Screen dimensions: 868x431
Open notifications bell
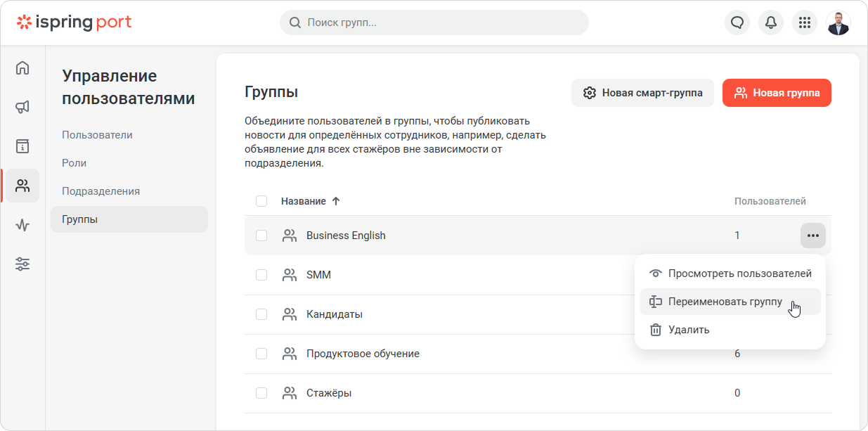point(771,22)
